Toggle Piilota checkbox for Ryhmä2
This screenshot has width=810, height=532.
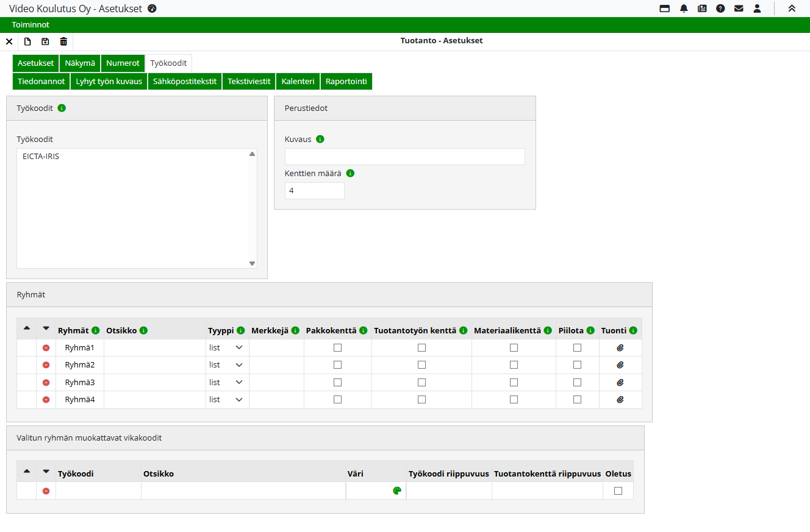[x=577, y=365]
